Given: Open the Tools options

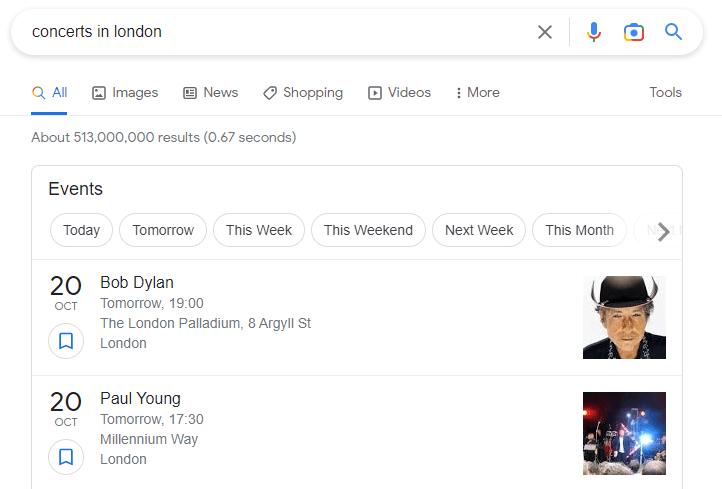Looking at the screenshot, I should (x=665, y=93).
